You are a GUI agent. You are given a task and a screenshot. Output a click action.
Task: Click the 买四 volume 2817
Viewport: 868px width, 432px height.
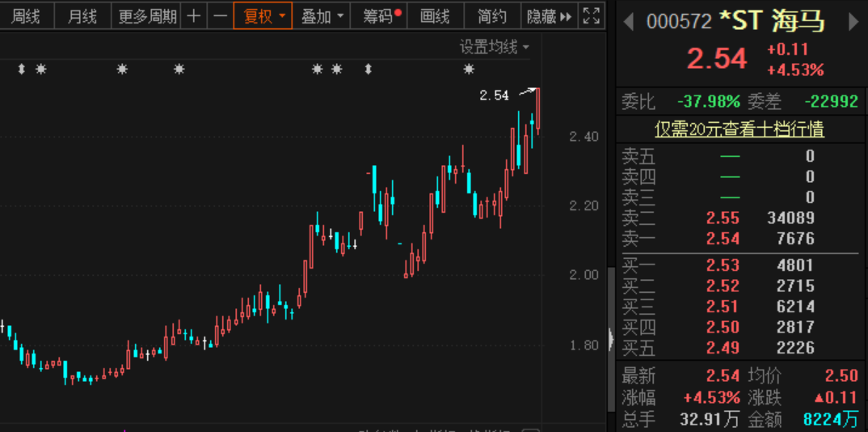point(795,327)
